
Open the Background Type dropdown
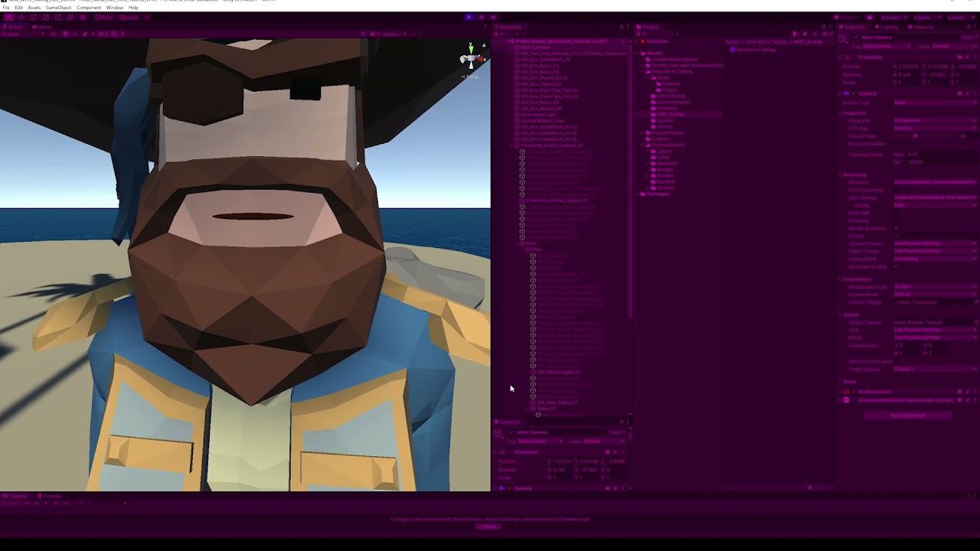tap(935, 287)
